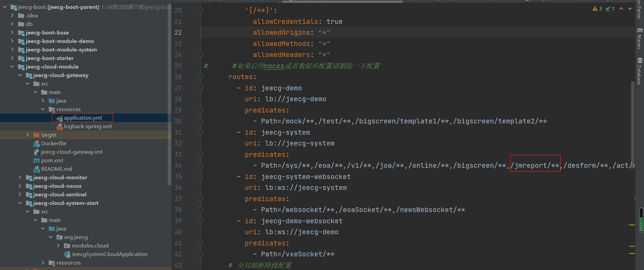The height and width of the screenshot is (270, 644).
Task: Open the Database tool window
Action: coord(640,71)
